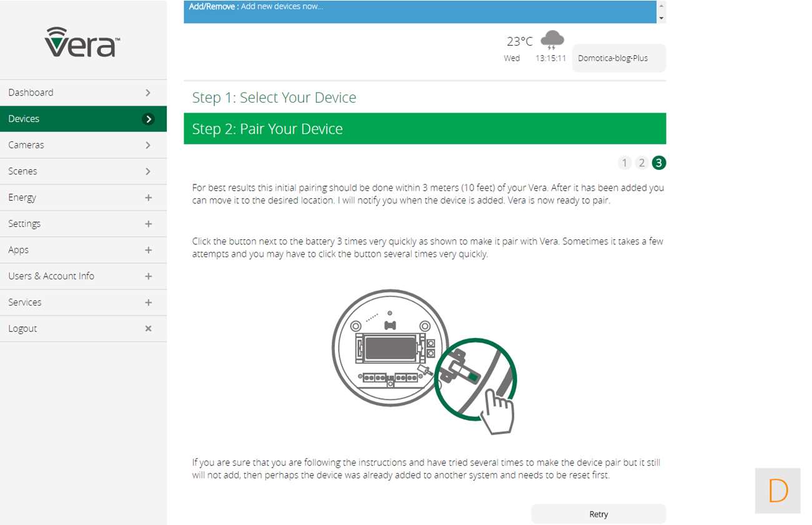Click the device pairing illustration

[424, 361]
